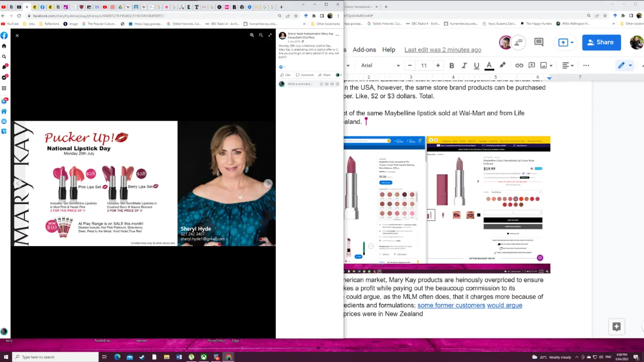644x362 pixels.
Task: Click the zoom out magnifier icon
Action: pos(261,35)
